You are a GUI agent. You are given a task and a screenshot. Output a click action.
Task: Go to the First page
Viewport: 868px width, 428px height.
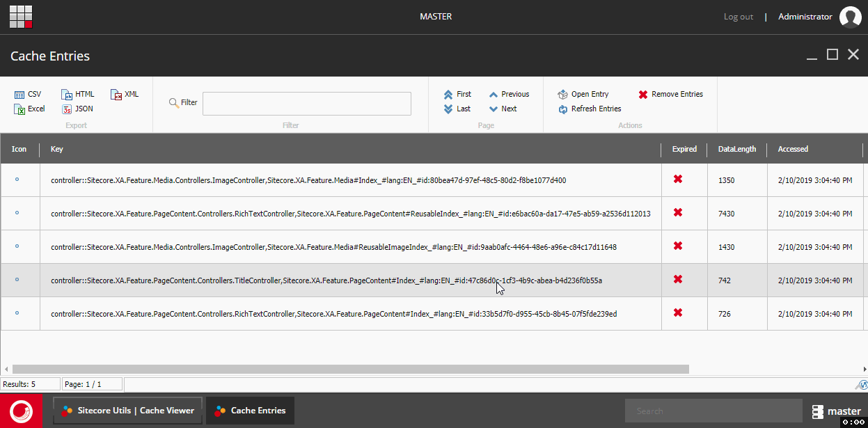tap(457, 94)
